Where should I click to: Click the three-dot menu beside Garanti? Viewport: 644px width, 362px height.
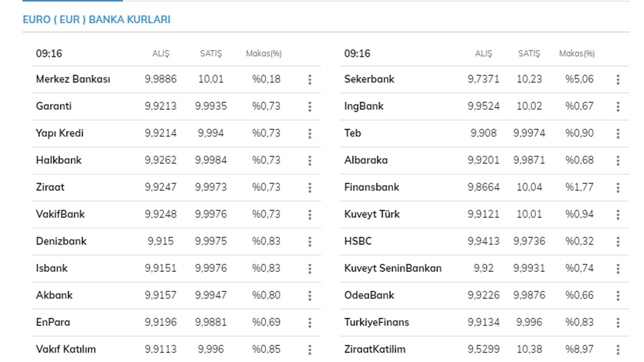[x=310, y=107]
